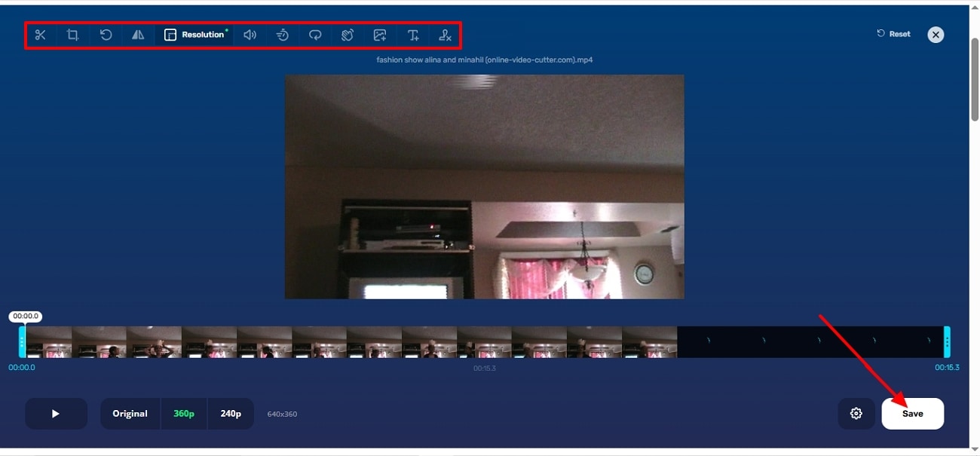Image resolution: width=980 pixels, height=456 pixels.
Task: Open the export settings gear menu
Action: [x=856, y=413]
